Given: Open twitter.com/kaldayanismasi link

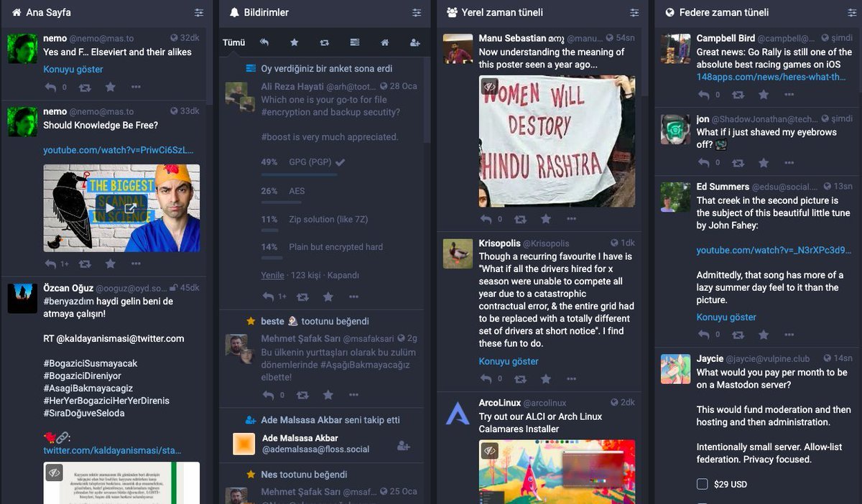Looking at the screenshot, I should (x=112, y=450).
